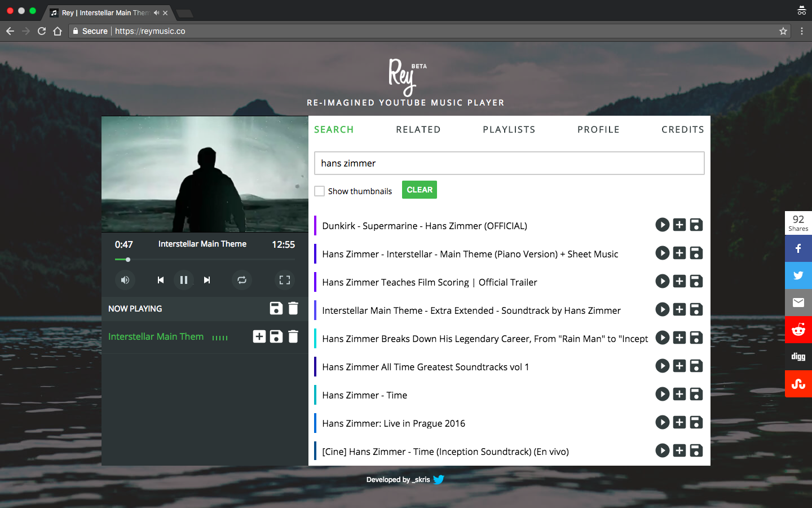The width and height of the screenshot is (812, 508).
Task: Toggle repeat mode in player
Action: [242, 280]
